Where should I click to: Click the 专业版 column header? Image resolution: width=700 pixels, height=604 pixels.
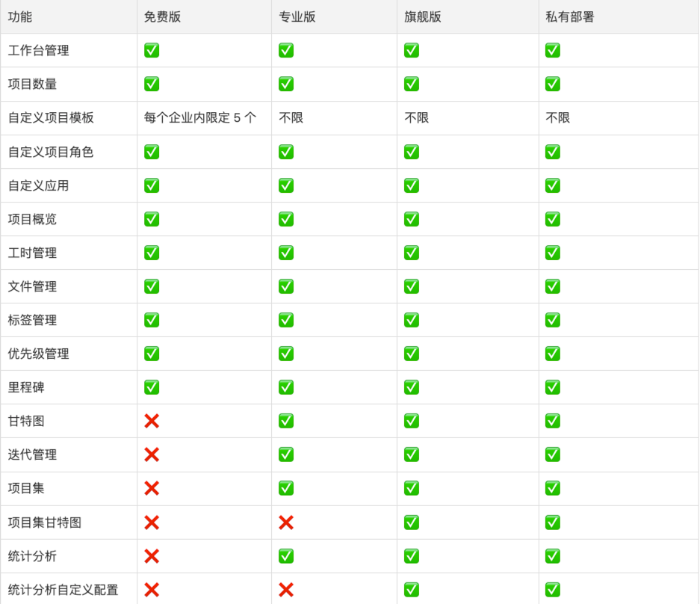click(297, 16)
